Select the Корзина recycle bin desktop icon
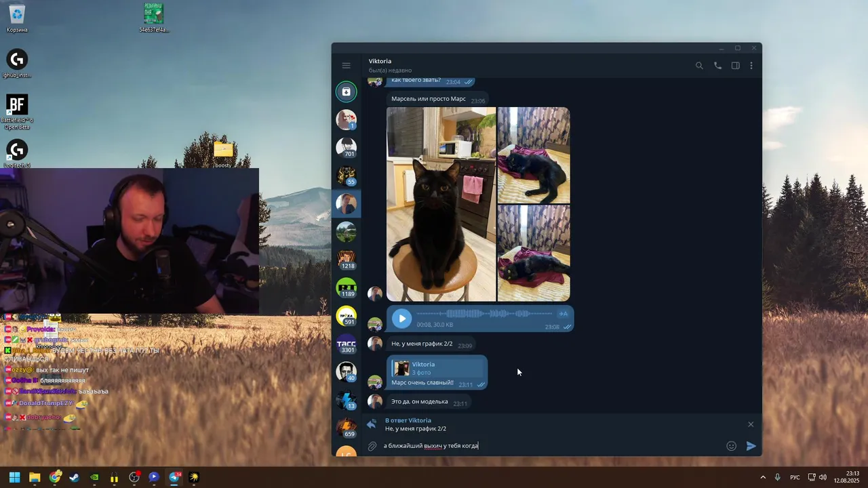Screen dimensions: 868x488 [17, 18]
